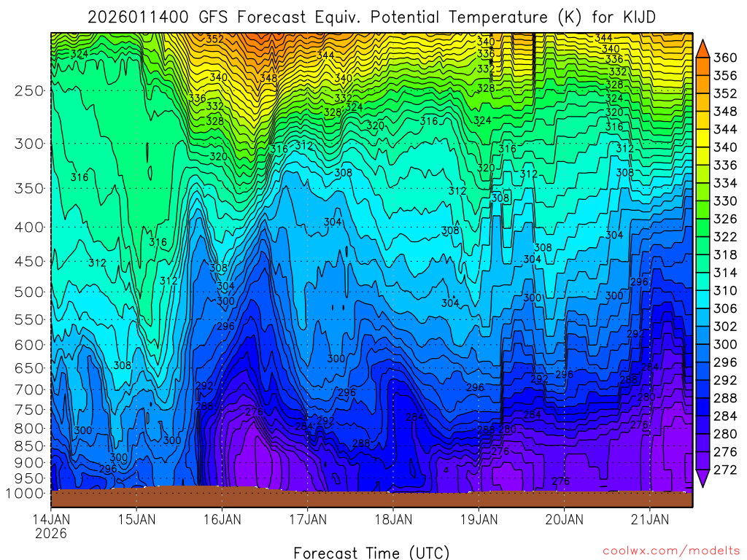Click the 550 pressure level on y-axis
Viewport: 747px width, 560px height.
(29, 319)
